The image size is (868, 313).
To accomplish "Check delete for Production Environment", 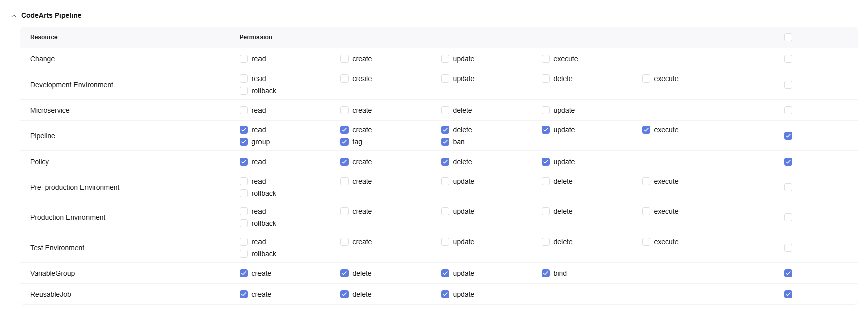I will click(546, 211).
